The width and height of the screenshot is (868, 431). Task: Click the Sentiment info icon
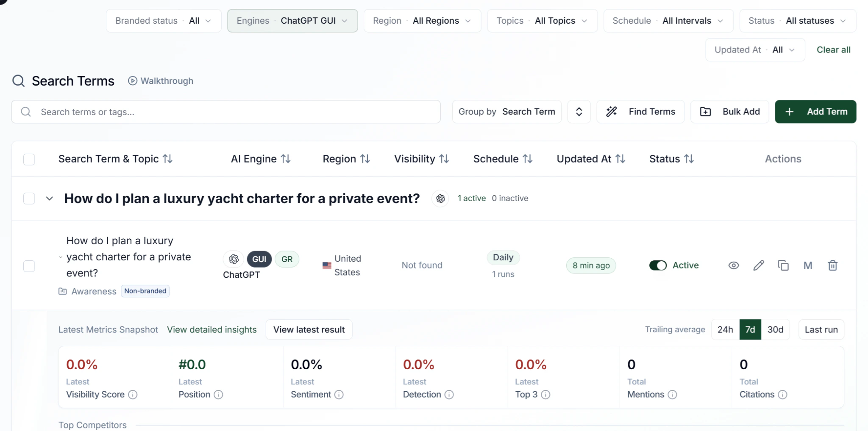[x=339, y=395]
